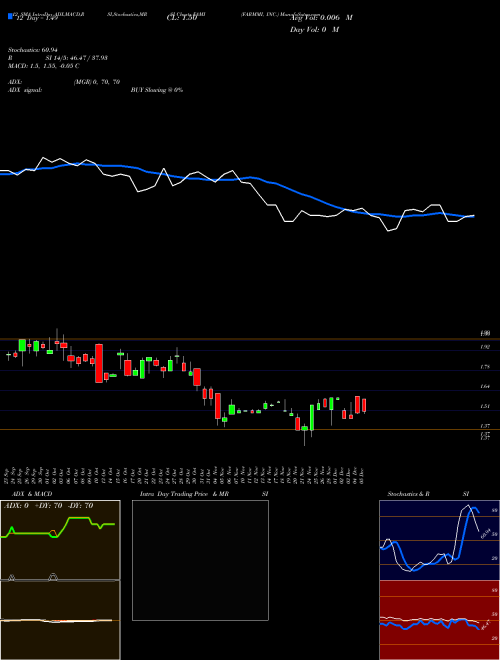
Task: Click the blue 12-day SMA legend square
Action: click(10, 17)
